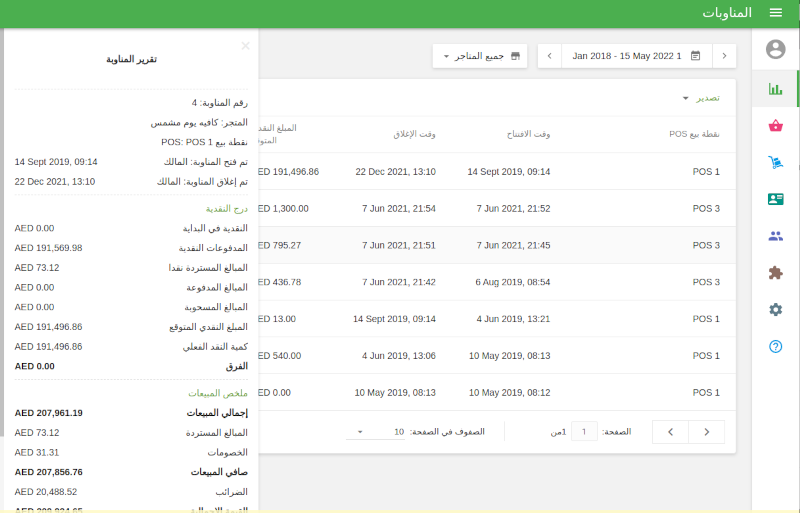
Task: Select shift row opened 10 May 2019, 08:12
Action: [x=497, y=392]
